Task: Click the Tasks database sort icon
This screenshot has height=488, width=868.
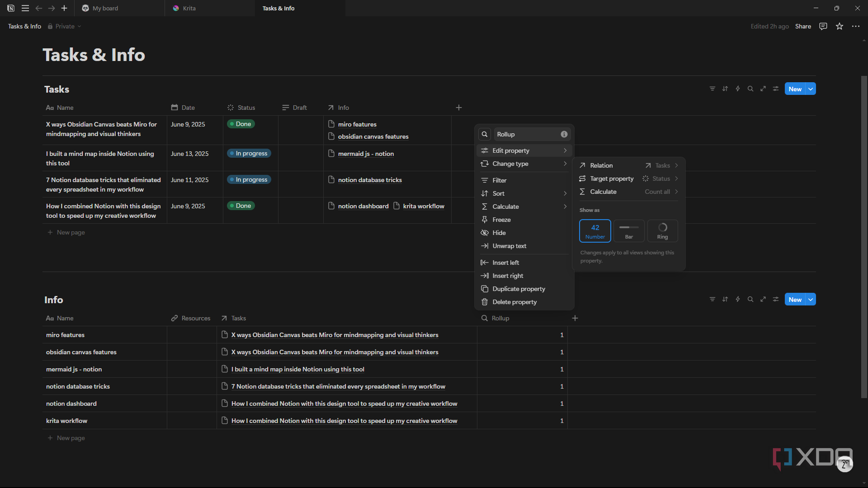Action: [x=725, y=89]
